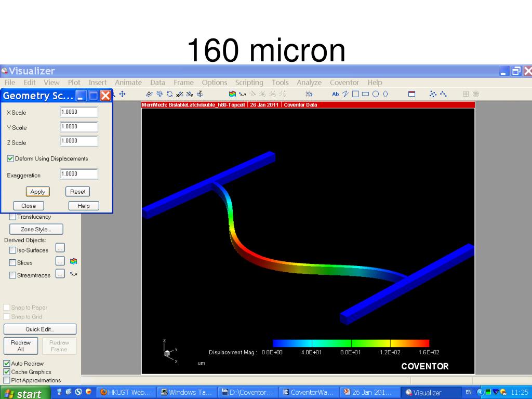Select the slice tool in the toolbar
This screenshot has height=399, width=532.
coord(232,94)
